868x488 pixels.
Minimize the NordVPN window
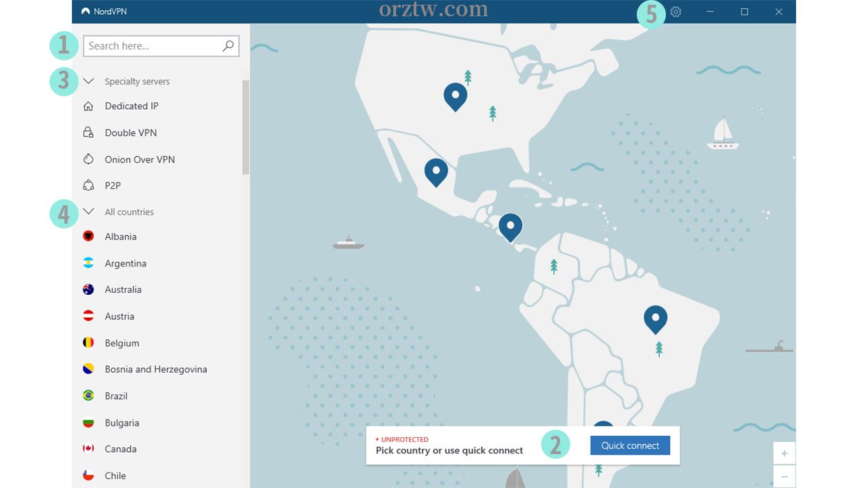pos(710,12)
